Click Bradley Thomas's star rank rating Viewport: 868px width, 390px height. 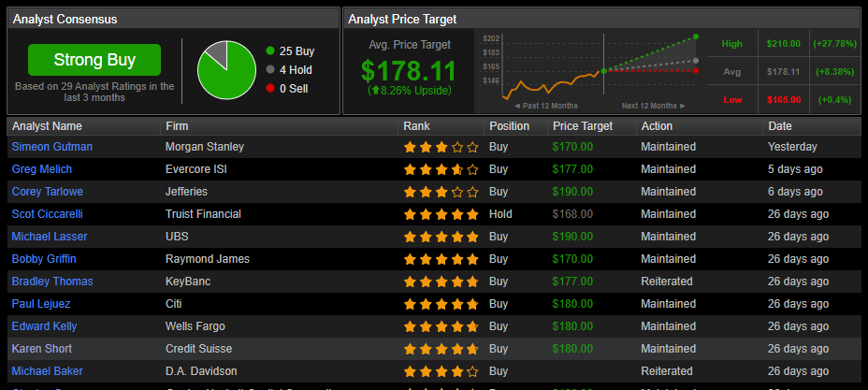click(x=441, y=282)
